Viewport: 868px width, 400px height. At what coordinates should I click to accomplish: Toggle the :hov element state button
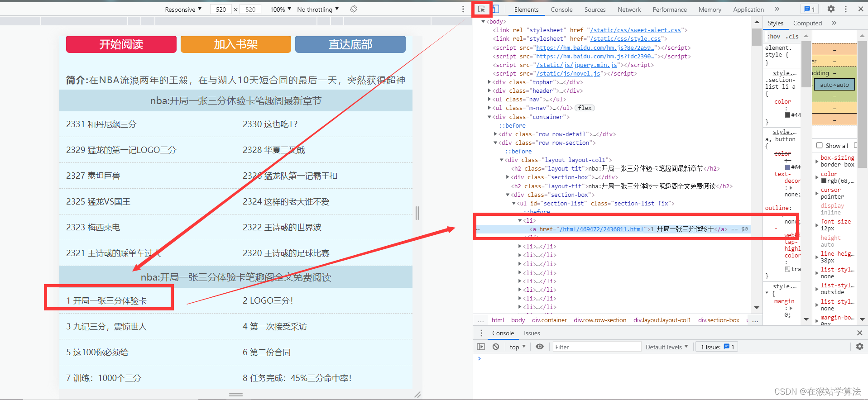774,36
